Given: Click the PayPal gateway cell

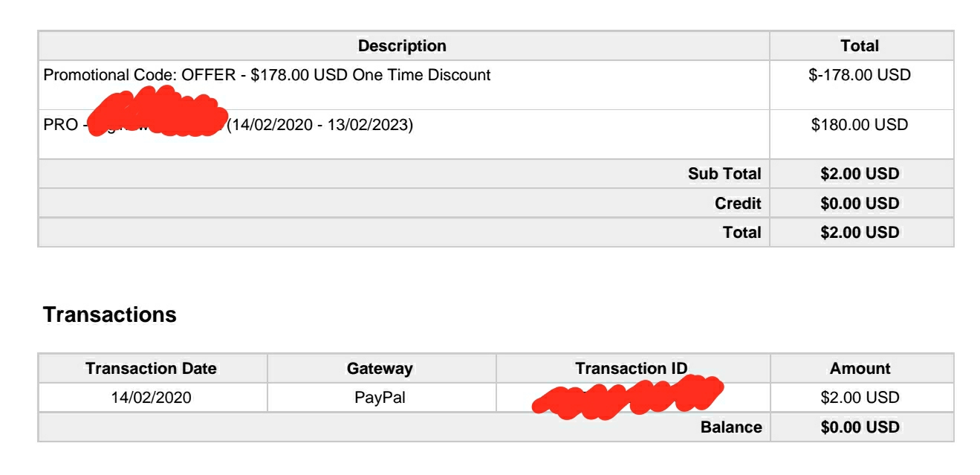Looking at the screenshot, I should pyautogui.click(x=380, y=398).
